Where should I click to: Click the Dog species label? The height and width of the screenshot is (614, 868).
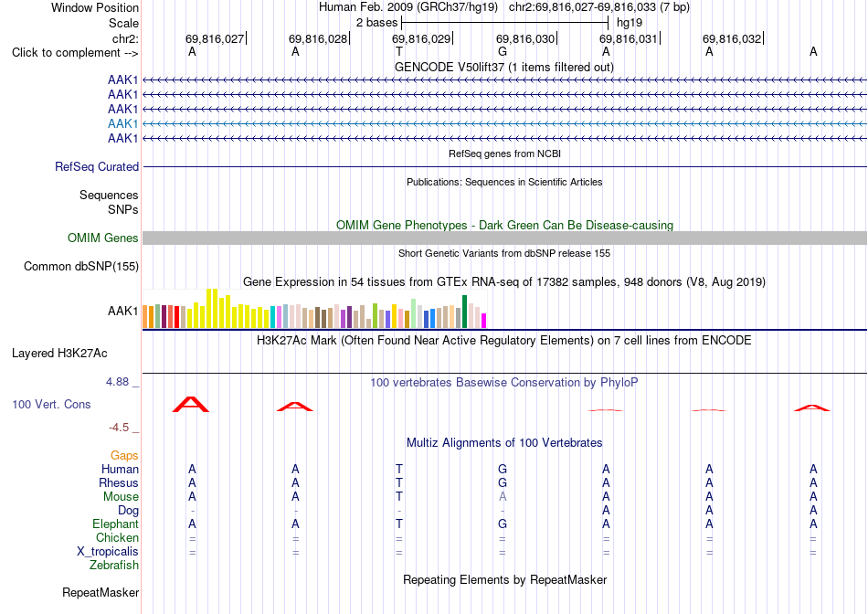(x=128, y=511)
